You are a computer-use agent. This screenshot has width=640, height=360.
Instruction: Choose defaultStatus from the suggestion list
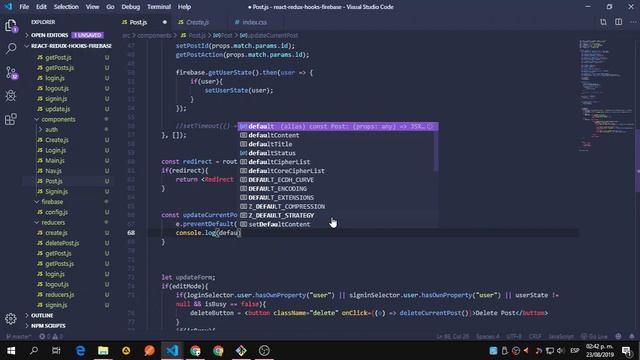click(336, 153)
